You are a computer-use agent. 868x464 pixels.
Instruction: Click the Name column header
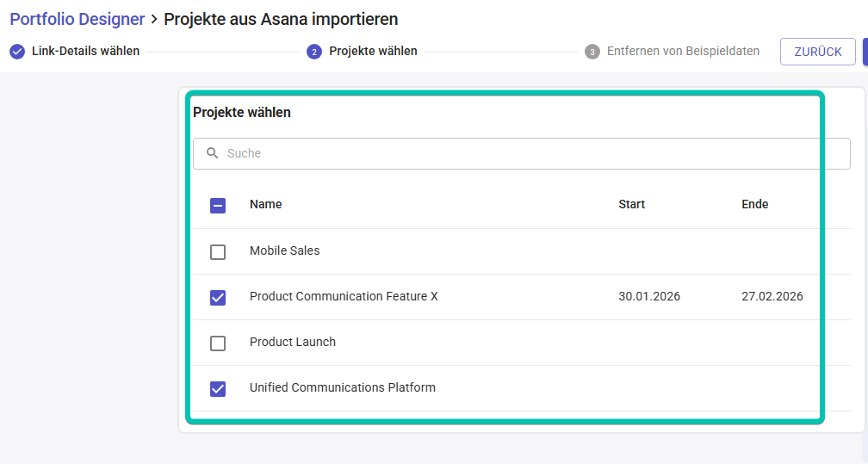[x=266, y=204]
